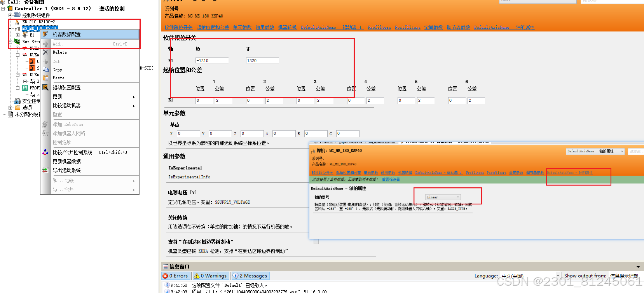Click the green-red arrows icon for 导出运动系统

click(x=45, y=170)
